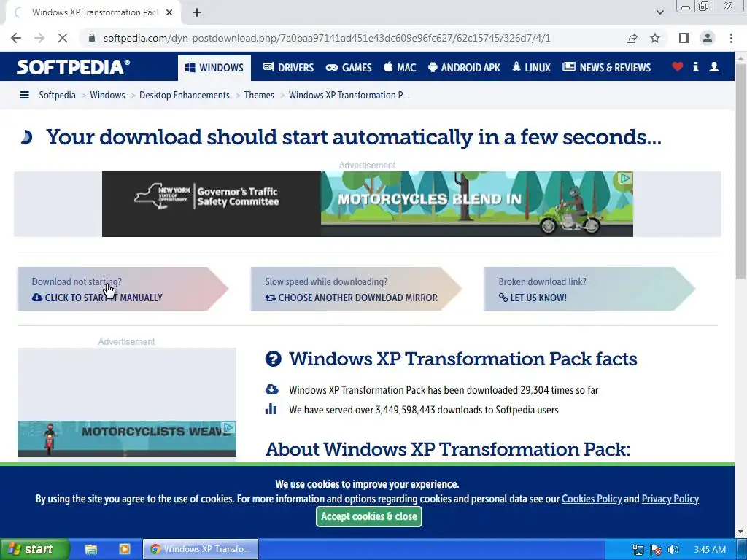
Task: Go back to the previous page
Action: coord(16,38)
